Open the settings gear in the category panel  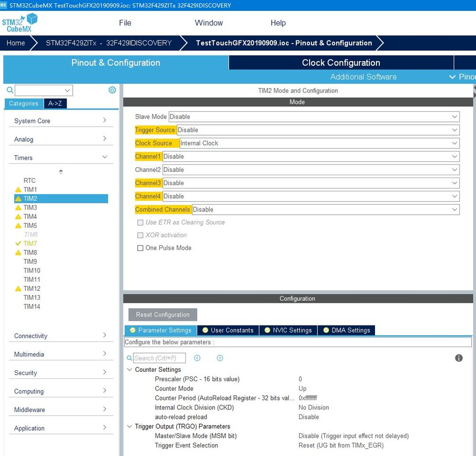point(112,90)
